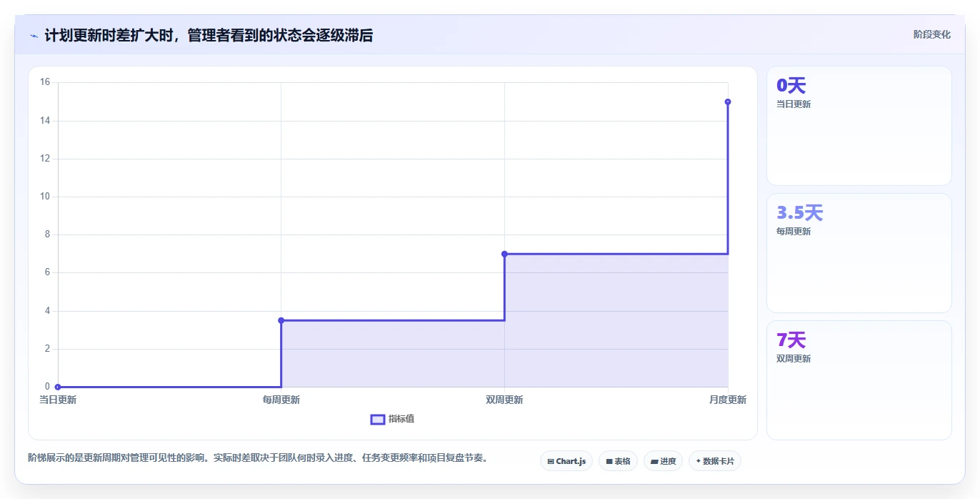Select the 进度 tag chip

663,461
